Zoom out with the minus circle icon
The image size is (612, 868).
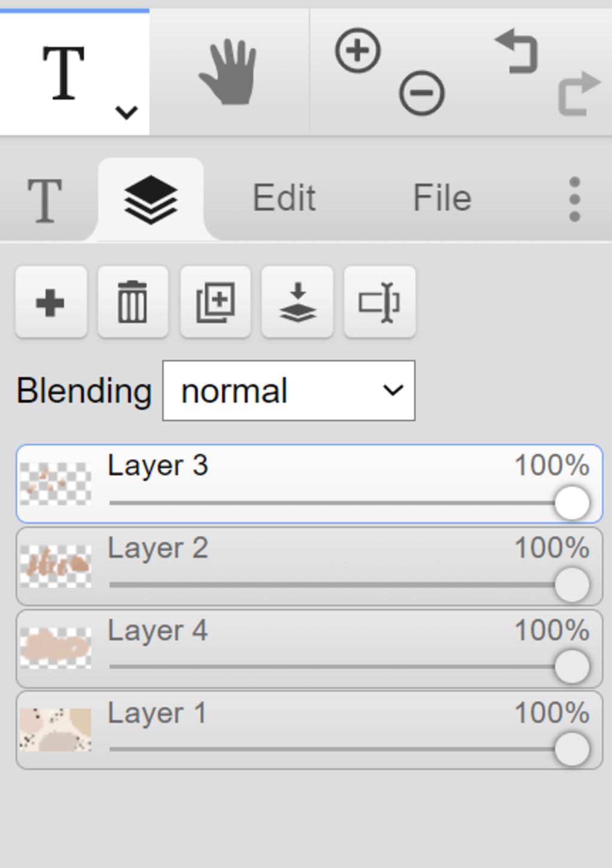[x=421, y=93]
